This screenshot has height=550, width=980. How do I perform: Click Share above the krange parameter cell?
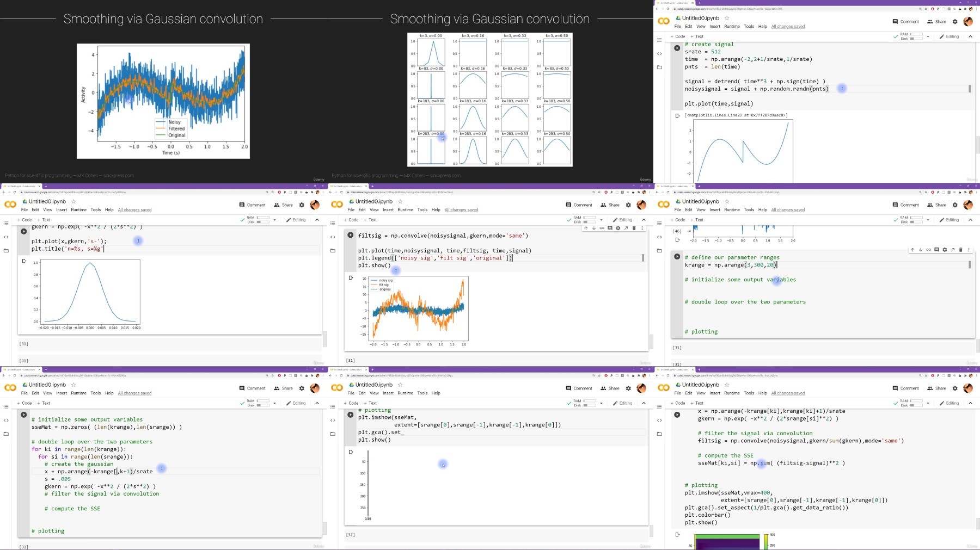pyautogui.click(x=937, y=205)
